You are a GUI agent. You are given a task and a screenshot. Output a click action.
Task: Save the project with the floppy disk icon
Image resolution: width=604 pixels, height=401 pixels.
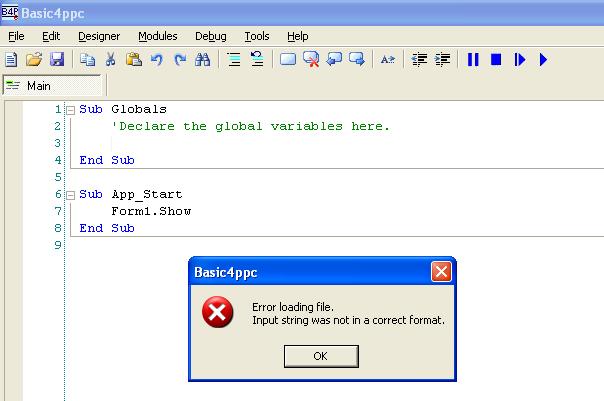click(57, 60)
